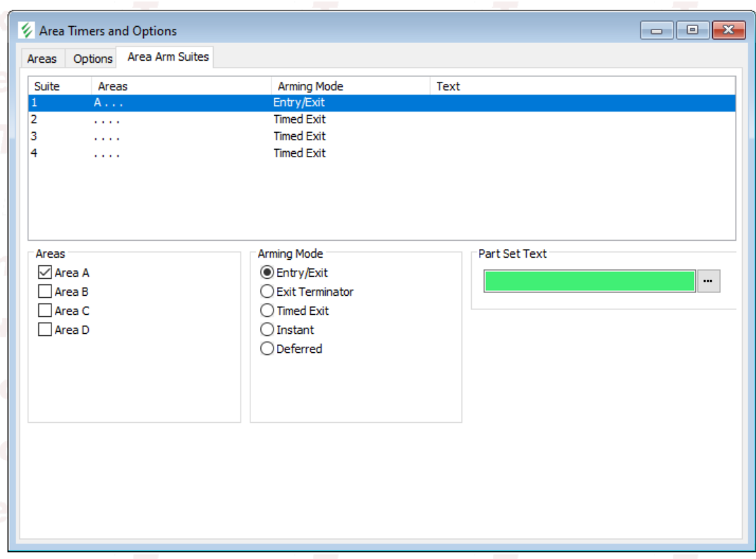Image resolution: width=756 pixels, height=559 pixels.
Task: Select Timed Exit radio button
Action: point(267,311)
